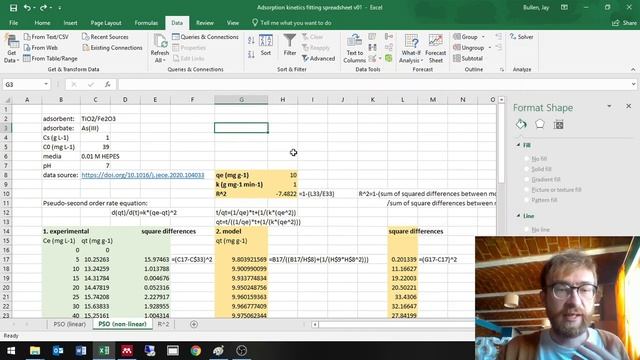Select Picture or texture fill option

pyautogui.click(x=527, y=190)
